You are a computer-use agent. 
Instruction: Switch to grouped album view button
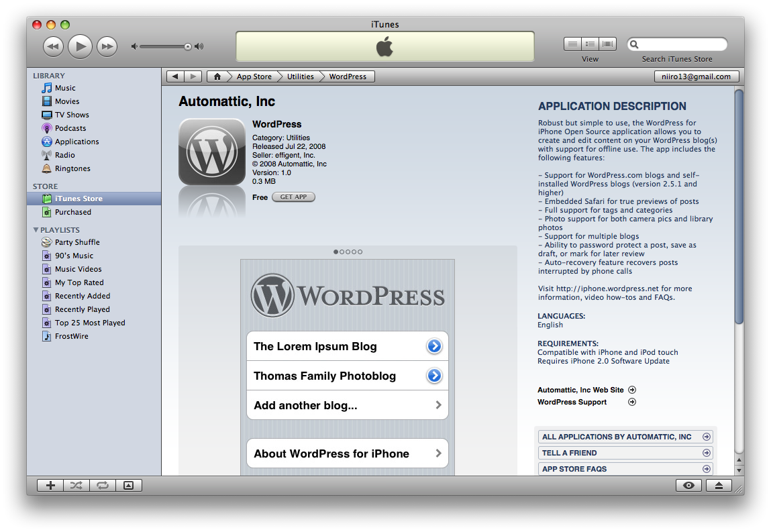click(x=590, y=44)
